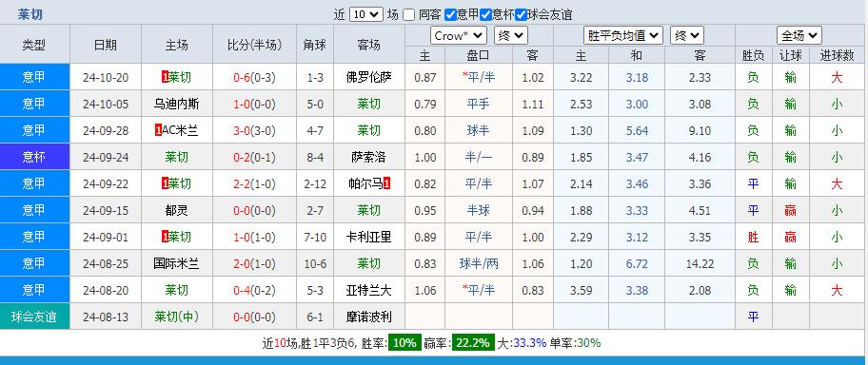Click draw odds value 6.72
868x365 pixels.
pyautogui.click(x=637, y=263)
